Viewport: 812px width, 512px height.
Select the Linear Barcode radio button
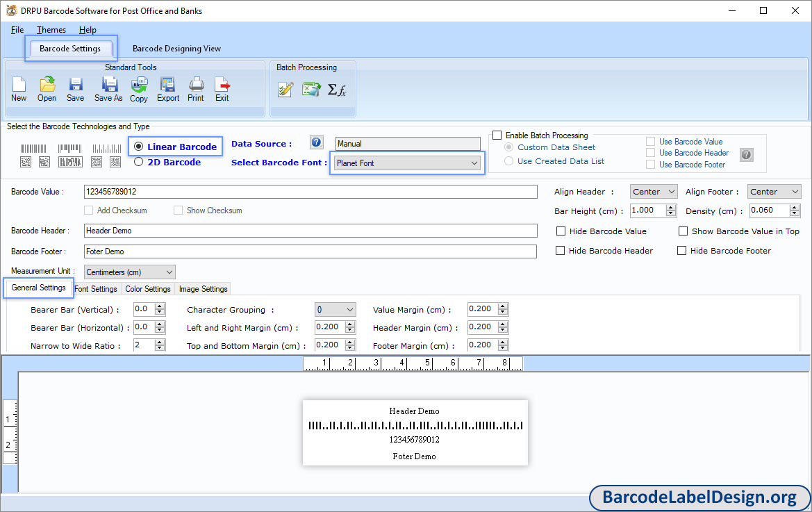pos(138,147)
